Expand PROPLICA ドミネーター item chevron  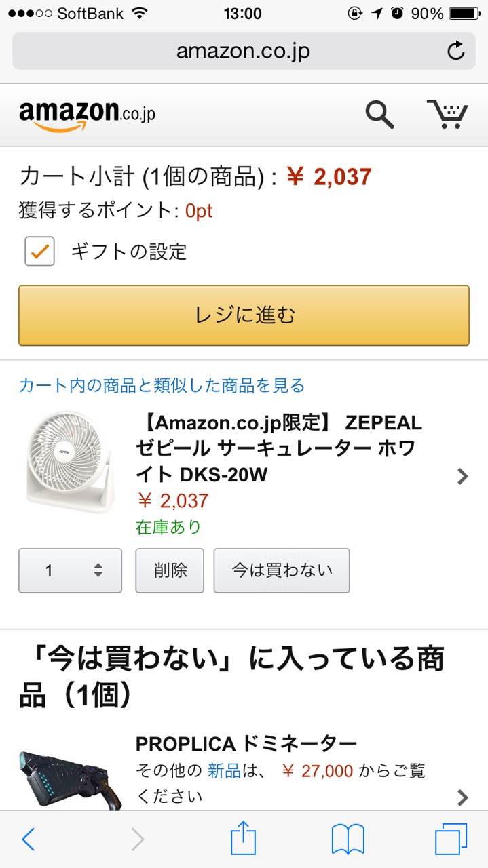tap(463, 797)
